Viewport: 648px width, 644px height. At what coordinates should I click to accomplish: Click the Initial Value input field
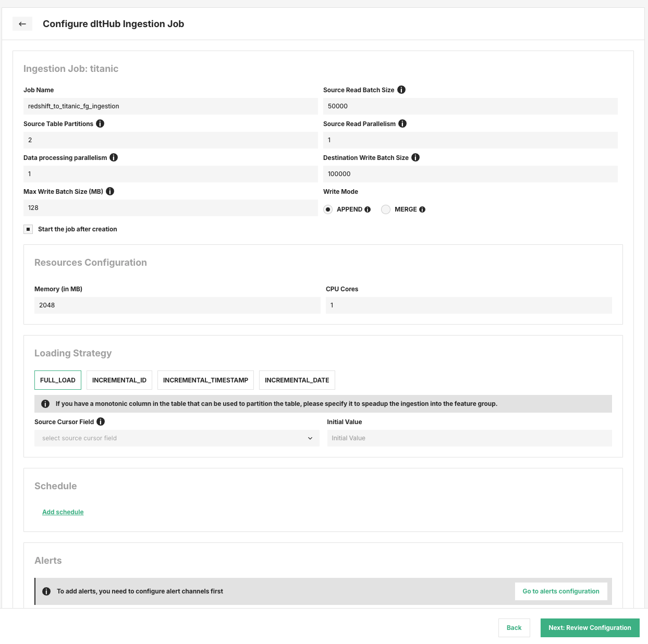click(469, 438)
